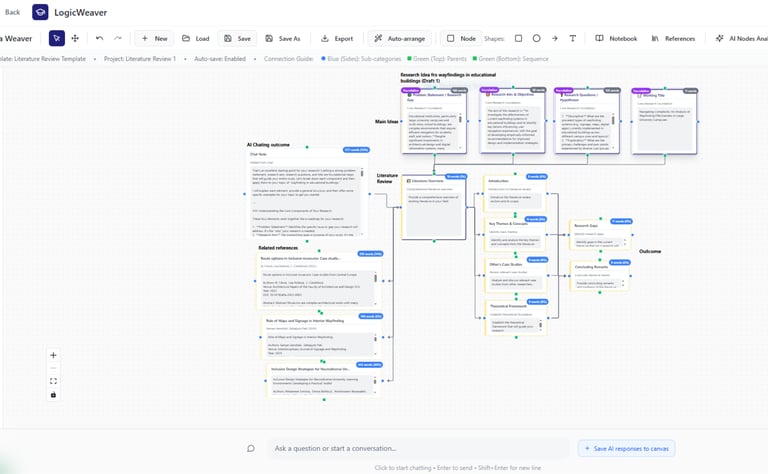Image resolution: width=768 pixels, height=474 pixels.
Task: Select the Literature Overview node
Action: pyautogui.click(x=434, y=207)
